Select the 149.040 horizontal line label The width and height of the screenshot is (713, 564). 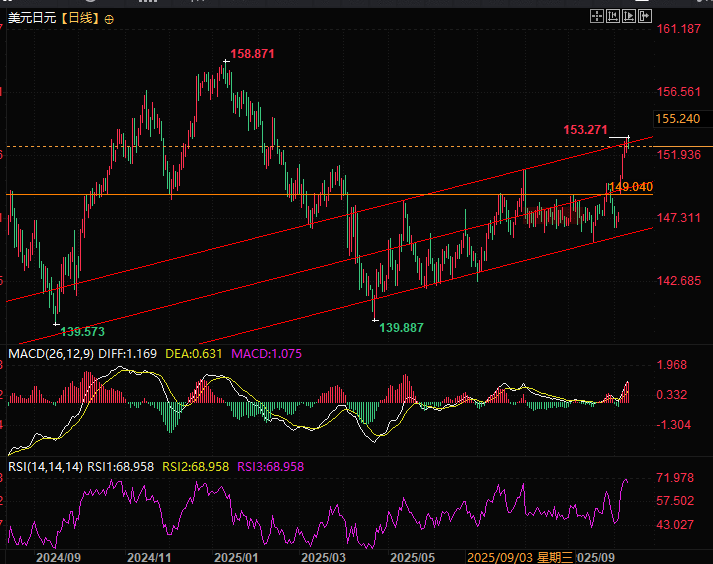(631, 187)
